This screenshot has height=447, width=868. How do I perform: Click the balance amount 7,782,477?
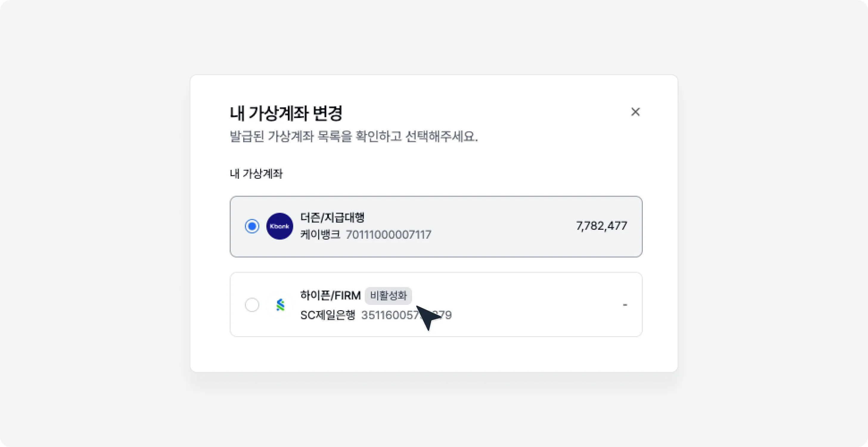(x=602, y=226)
